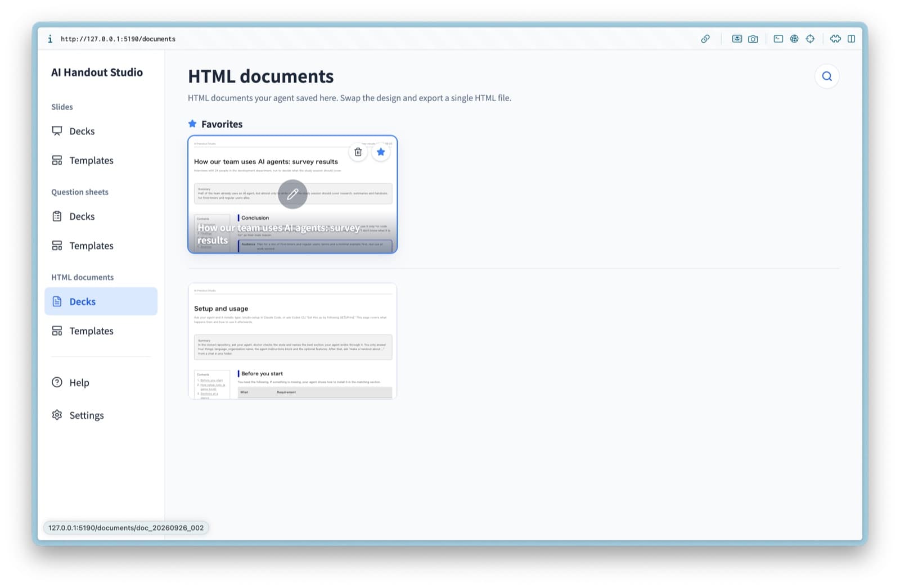Open Templates under Question sheets
Viewport: 900px width, 588px height.
(101, 246)
